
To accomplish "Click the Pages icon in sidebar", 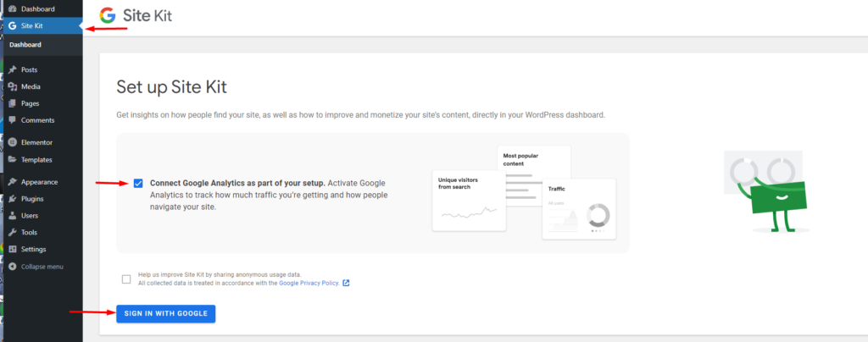I will (x=12, y=103).
